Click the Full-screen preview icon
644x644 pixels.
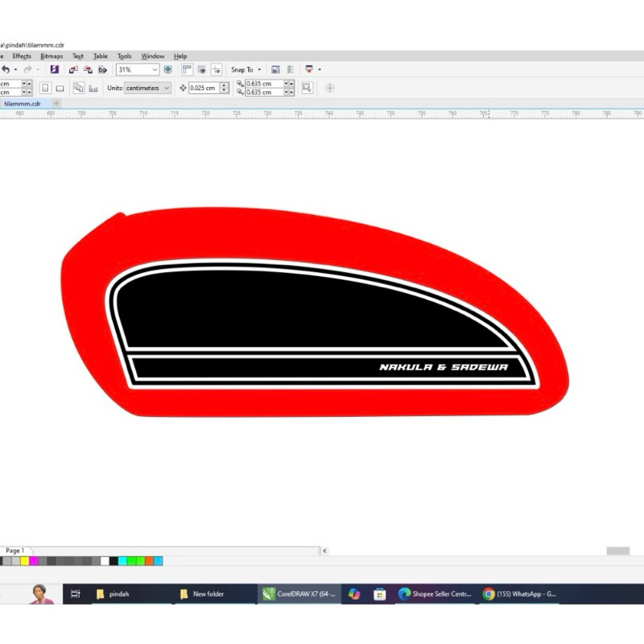pos(167,69)
